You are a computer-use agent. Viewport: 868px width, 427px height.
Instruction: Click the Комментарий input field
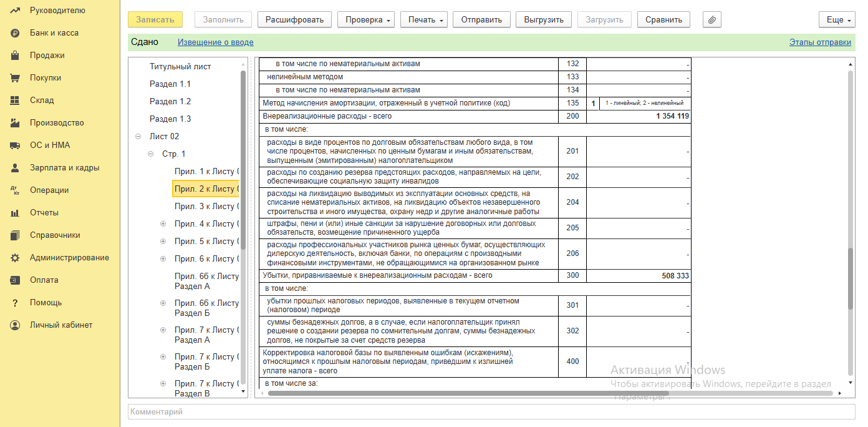click(491, 412)
